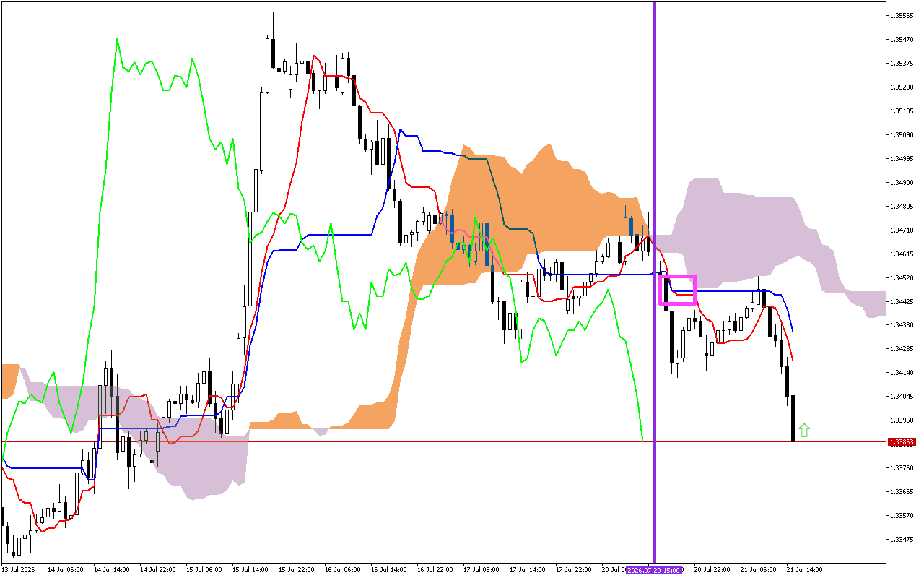Click price axis label 1.35565
924x578 pixels.
click(902, 15)
